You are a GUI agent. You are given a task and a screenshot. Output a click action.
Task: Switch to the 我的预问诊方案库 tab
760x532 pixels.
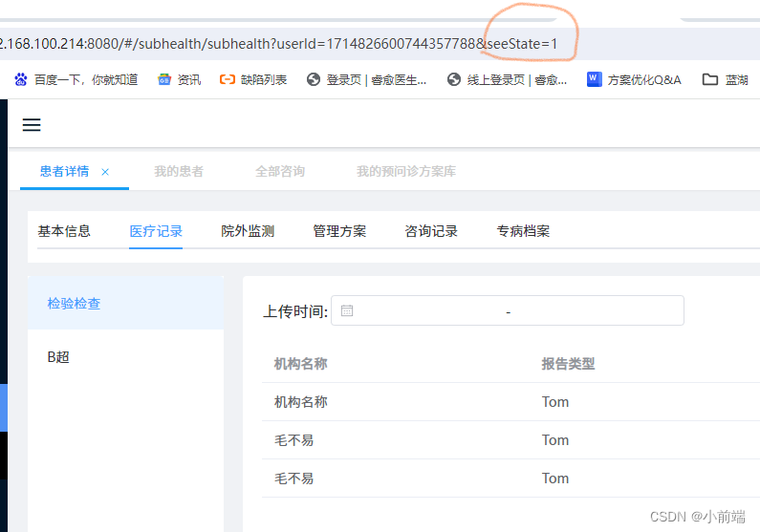(x=406, y=171)
